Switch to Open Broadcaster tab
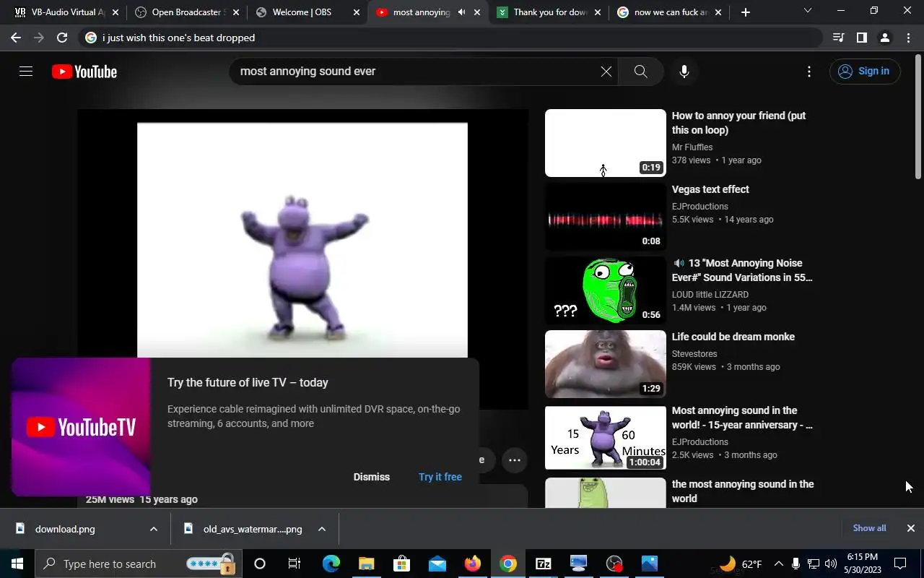This screenshot has width=924, height=578. 186,12
